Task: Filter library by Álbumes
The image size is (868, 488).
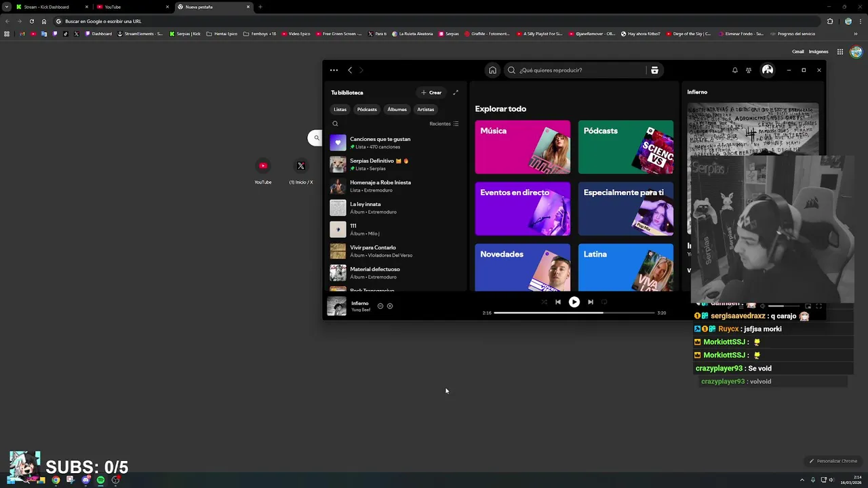Action: click(397, 109)
